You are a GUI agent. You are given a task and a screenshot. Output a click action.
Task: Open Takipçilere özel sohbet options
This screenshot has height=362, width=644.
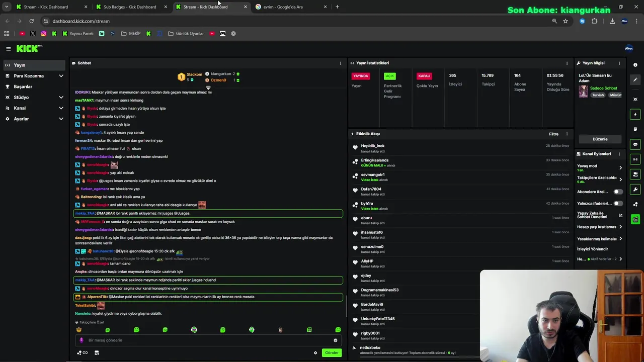(600, 179)
